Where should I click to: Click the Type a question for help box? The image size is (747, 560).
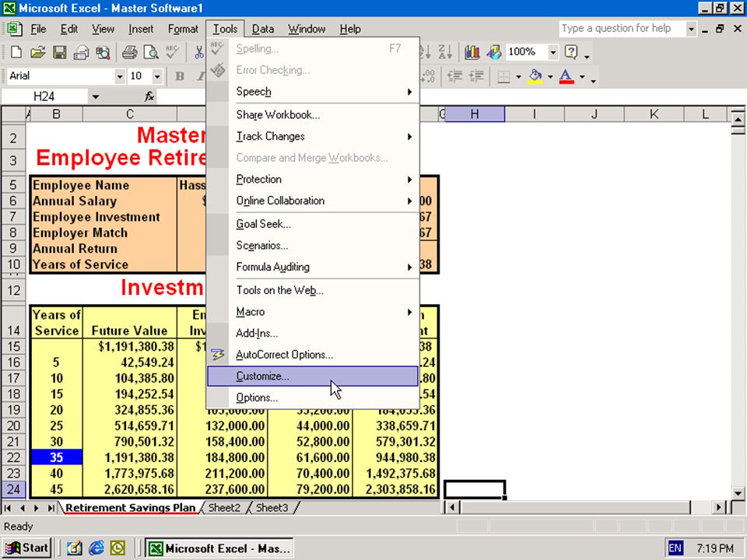[x=622, y=29]
